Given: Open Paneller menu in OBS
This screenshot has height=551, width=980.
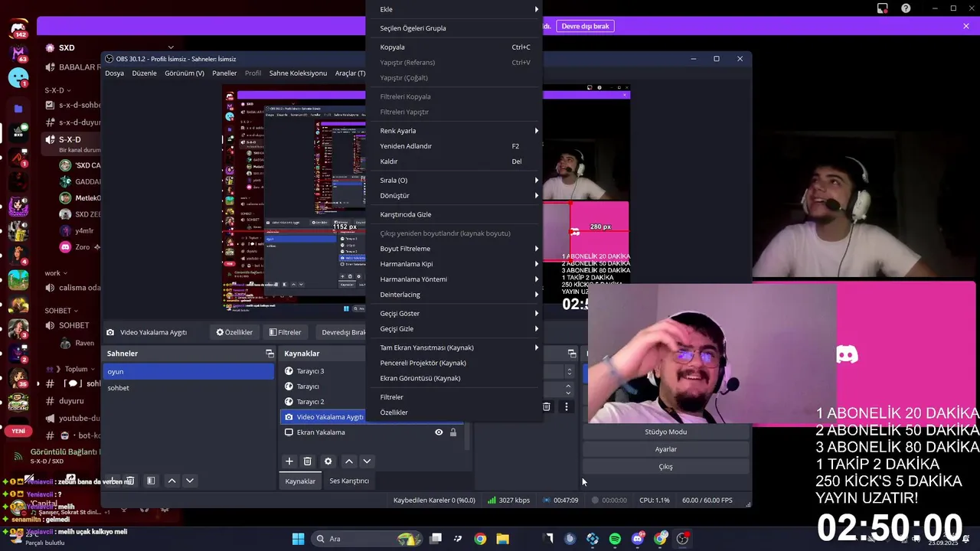Looking at the screenshot, I should click(224, 73).
